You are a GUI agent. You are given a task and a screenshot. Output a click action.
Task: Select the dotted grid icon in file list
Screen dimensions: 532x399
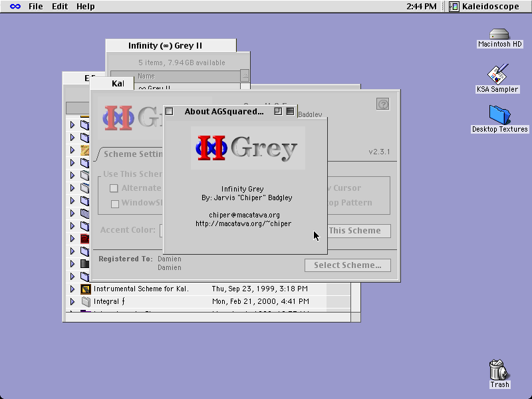[x=85, y=213]
